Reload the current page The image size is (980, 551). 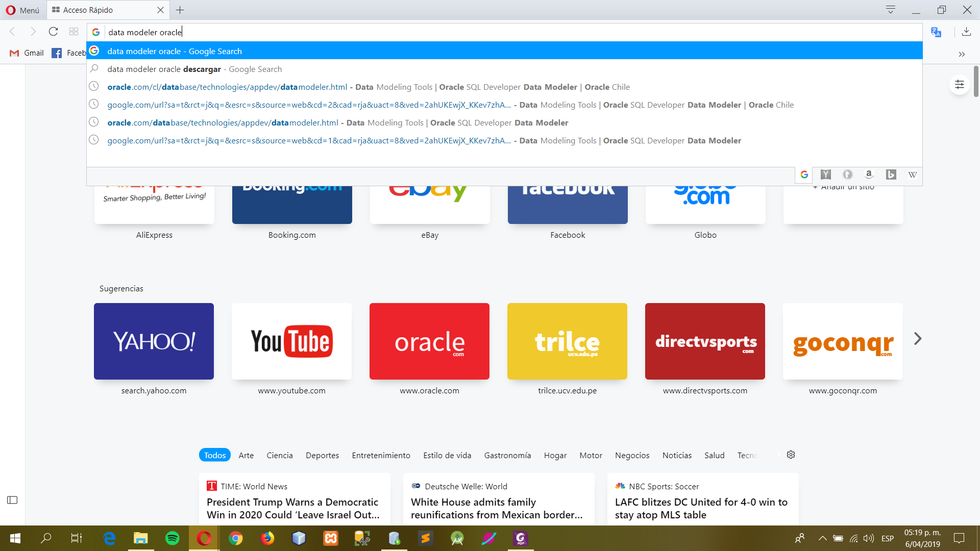click(53, 32)
